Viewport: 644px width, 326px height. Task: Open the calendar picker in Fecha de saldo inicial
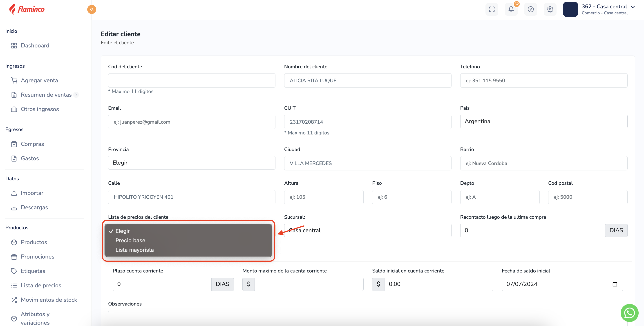point(615,284)
